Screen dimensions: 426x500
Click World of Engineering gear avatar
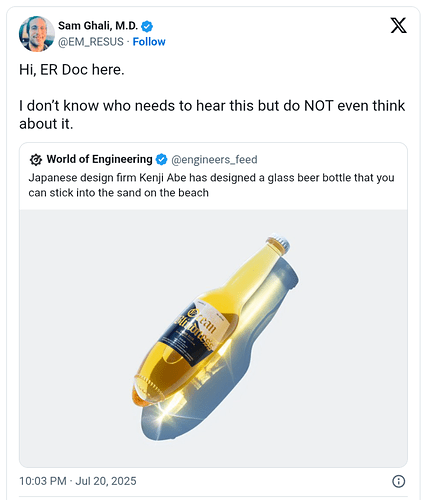click(x=36, y=160)
